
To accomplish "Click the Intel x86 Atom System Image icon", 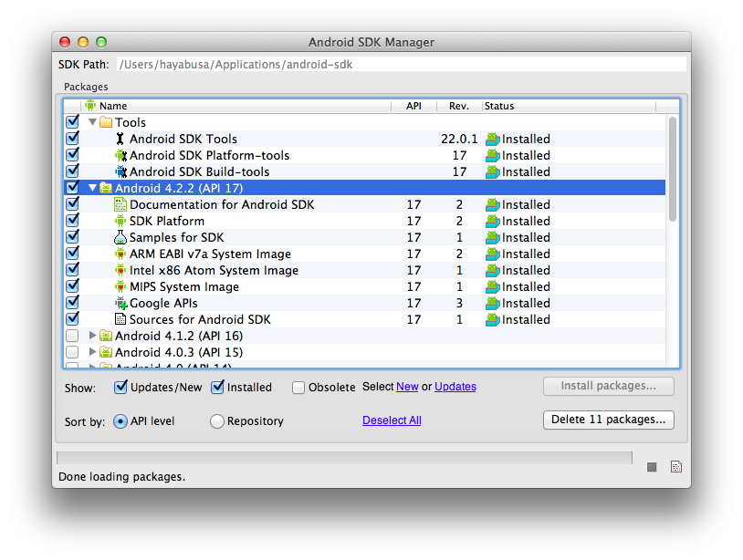I will (120, 270).
